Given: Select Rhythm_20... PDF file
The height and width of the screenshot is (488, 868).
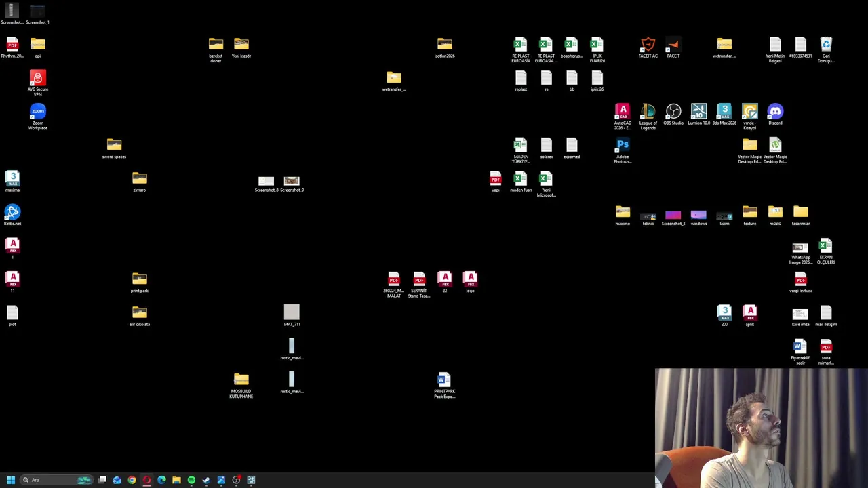Looking at the screenshot, I should pyautogui.click(x=12, y=47).
